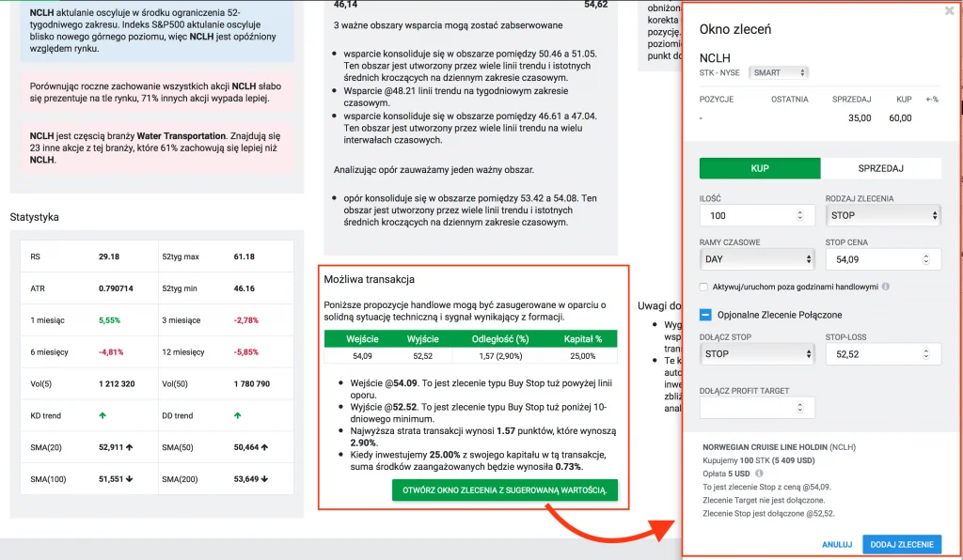Click the Wyjście table header
Viewport: 963px width, 560px height.
(x=423, y=339)
